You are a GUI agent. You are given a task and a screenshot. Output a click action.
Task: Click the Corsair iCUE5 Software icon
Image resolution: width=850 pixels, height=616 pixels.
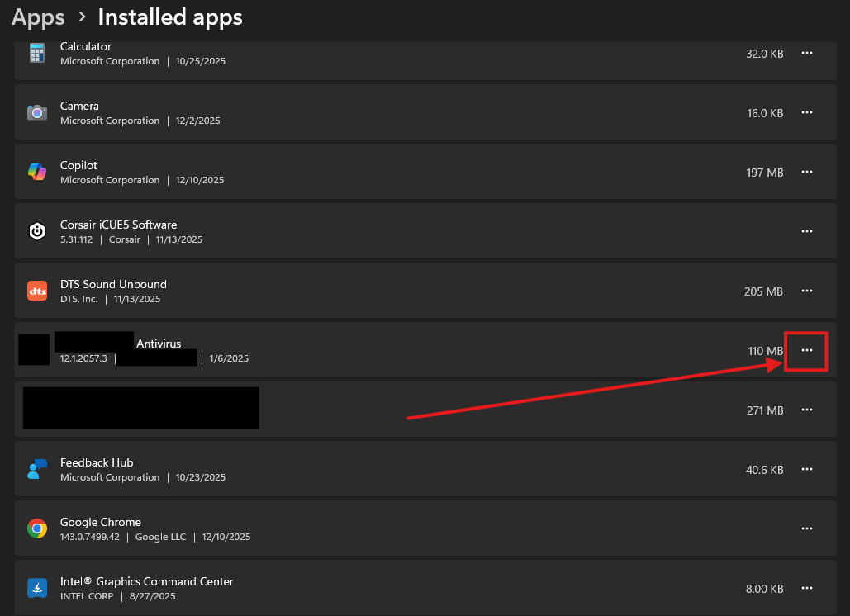pos(37,232)
